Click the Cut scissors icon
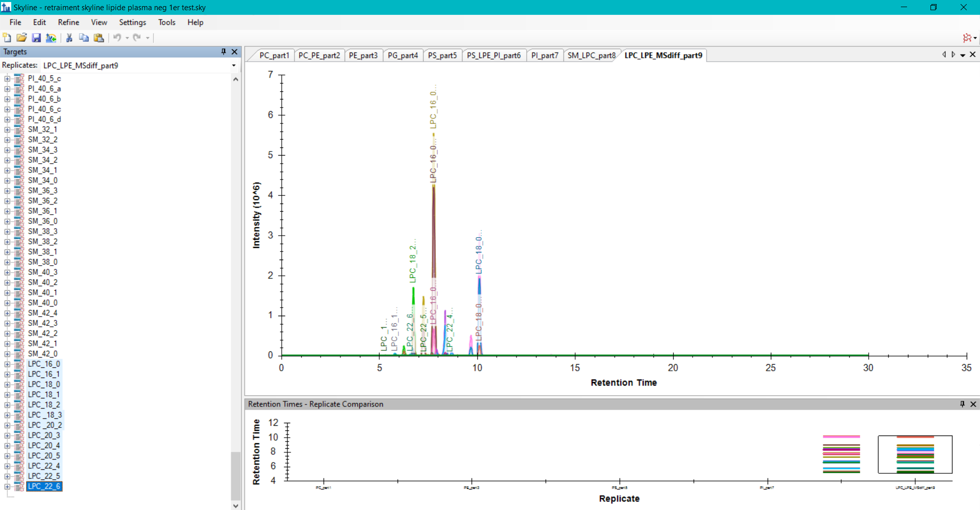The image size is (980, 510). coord(69,38)
